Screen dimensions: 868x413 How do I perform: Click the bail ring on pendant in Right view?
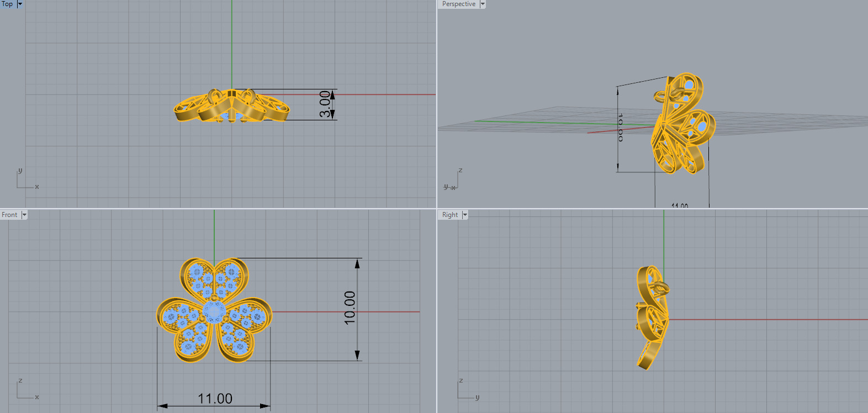[x=659, y=288]
